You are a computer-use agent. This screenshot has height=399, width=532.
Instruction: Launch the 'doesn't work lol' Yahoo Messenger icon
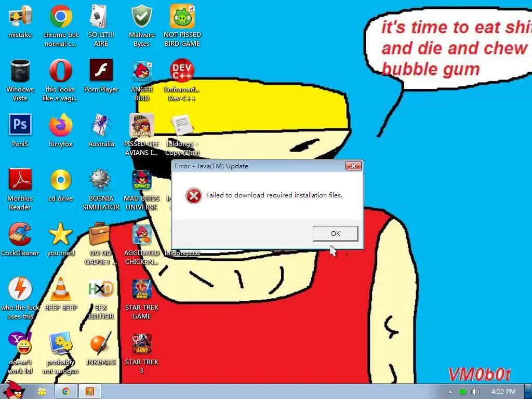pyautogui.click(x=20, y=353)
